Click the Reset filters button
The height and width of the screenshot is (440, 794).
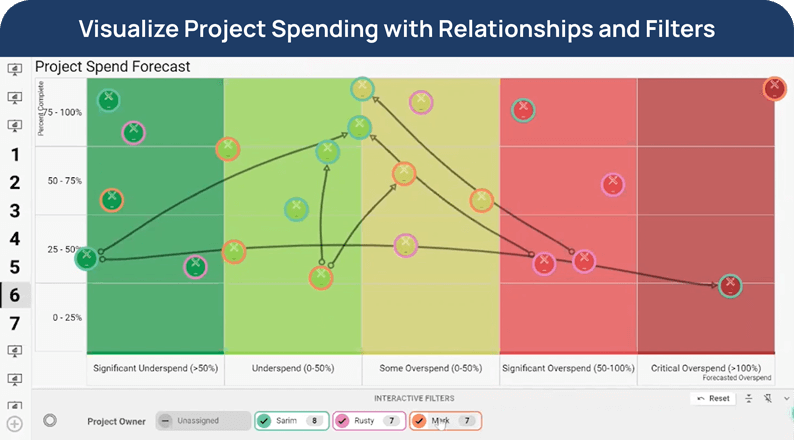click(x=713, y=398)
